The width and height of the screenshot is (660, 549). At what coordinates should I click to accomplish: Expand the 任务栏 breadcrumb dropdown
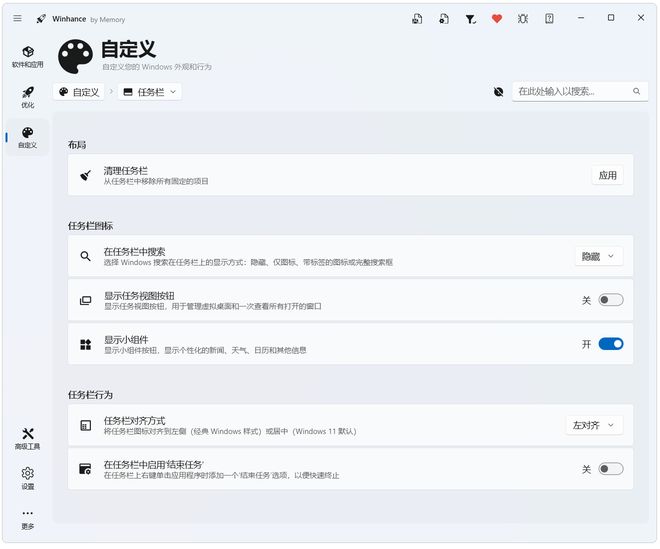point(150,92)
